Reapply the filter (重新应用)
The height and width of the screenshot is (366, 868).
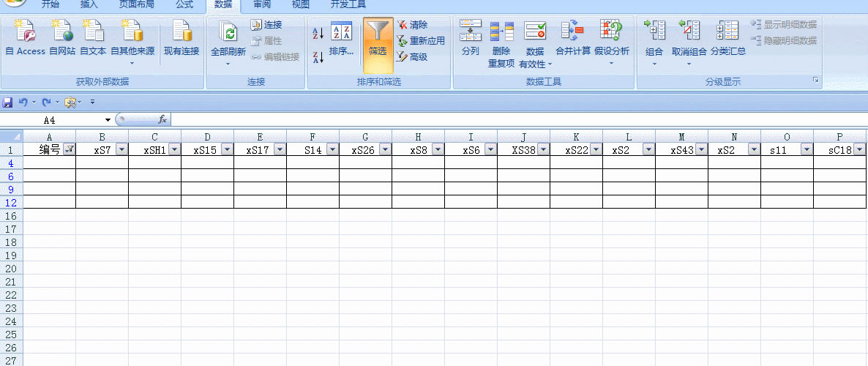click(421, 40)
